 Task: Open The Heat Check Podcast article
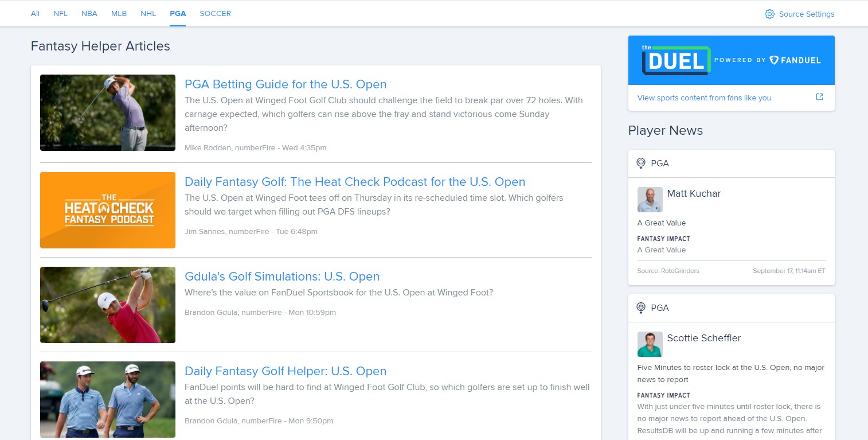point(355,182)
